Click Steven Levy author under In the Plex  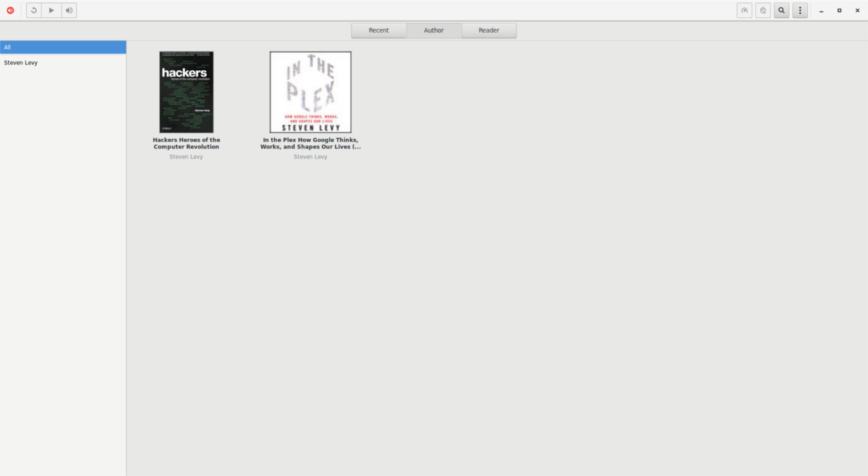click(x=310, y=157)
